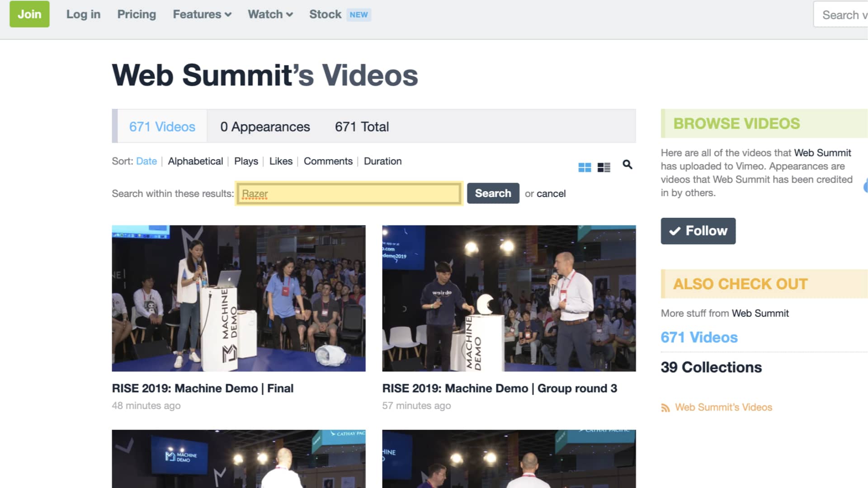The image size is (868, 488).
Task: Sort videos by Date
Action: click(146, 161)
